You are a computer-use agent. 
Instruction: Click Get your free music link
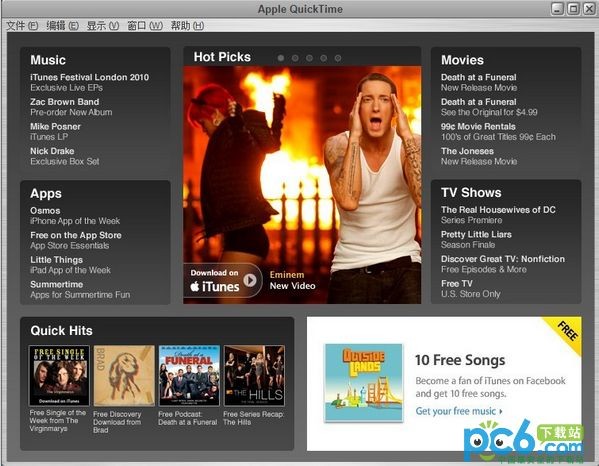click(459, 411)
